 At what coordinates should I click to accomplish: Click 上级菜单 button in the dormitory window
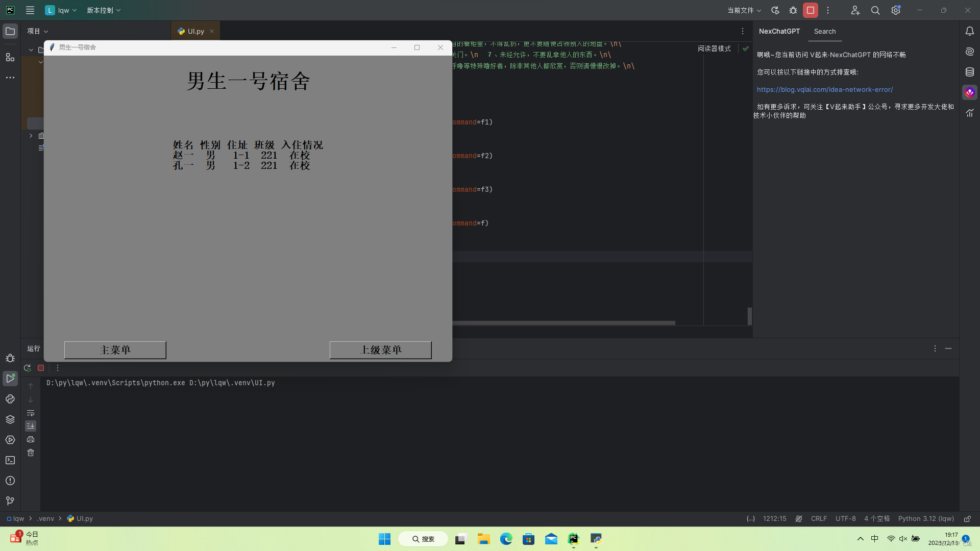381,350
